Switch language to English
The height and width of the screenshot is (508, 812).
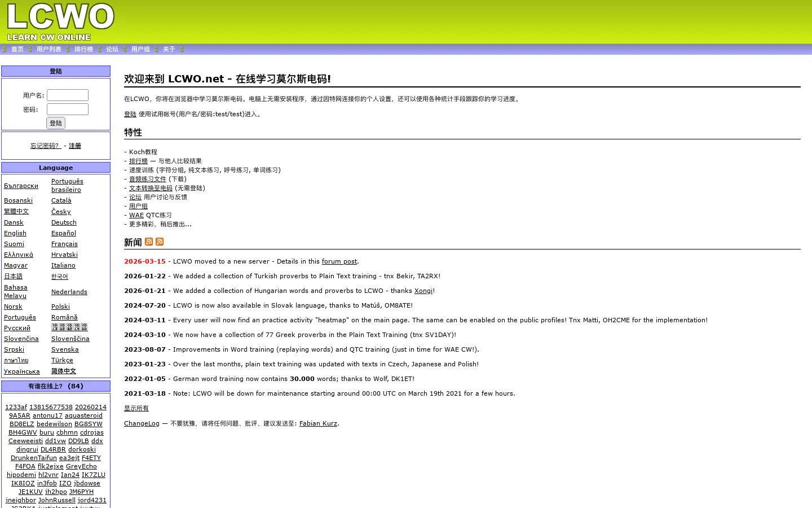coord(15,233)
